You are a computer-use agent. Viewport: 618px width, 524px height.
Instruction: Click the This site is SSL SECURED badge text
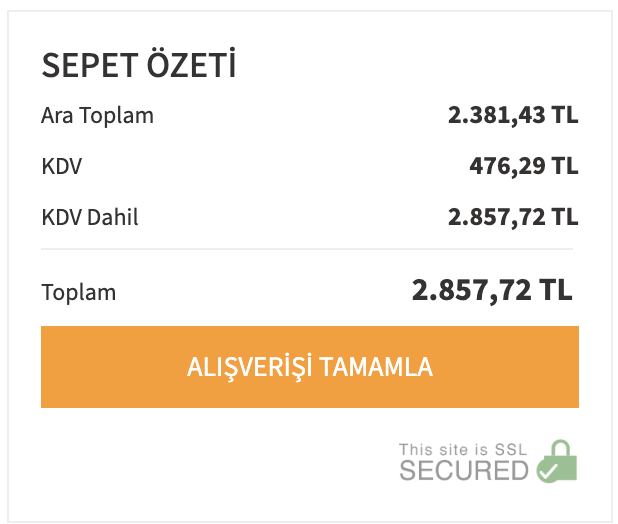click(464, 461)
